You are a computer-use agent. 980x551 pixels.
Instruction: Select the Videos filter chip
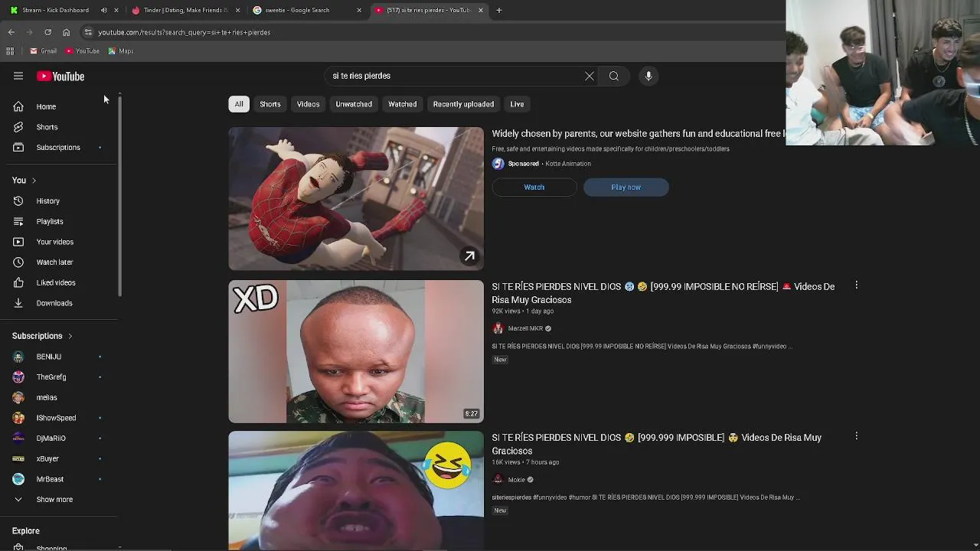(x=308, y=104)
